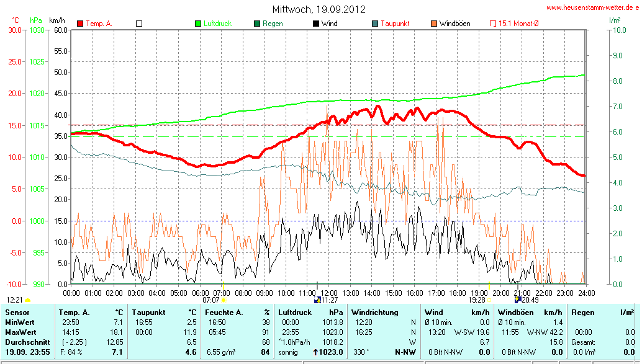The width and height of the screenshot is (642, 364).
Task: Click the blue moon marker at 11:27
Action: click(319, 300)
